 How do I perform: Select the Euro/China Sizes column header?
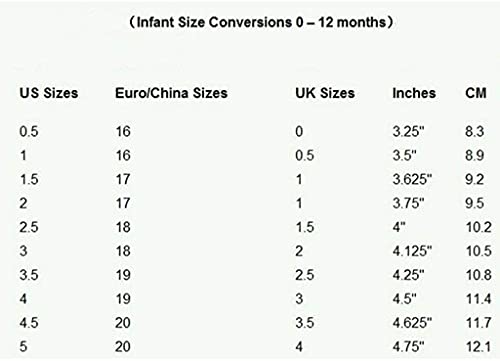click(171, 93)
